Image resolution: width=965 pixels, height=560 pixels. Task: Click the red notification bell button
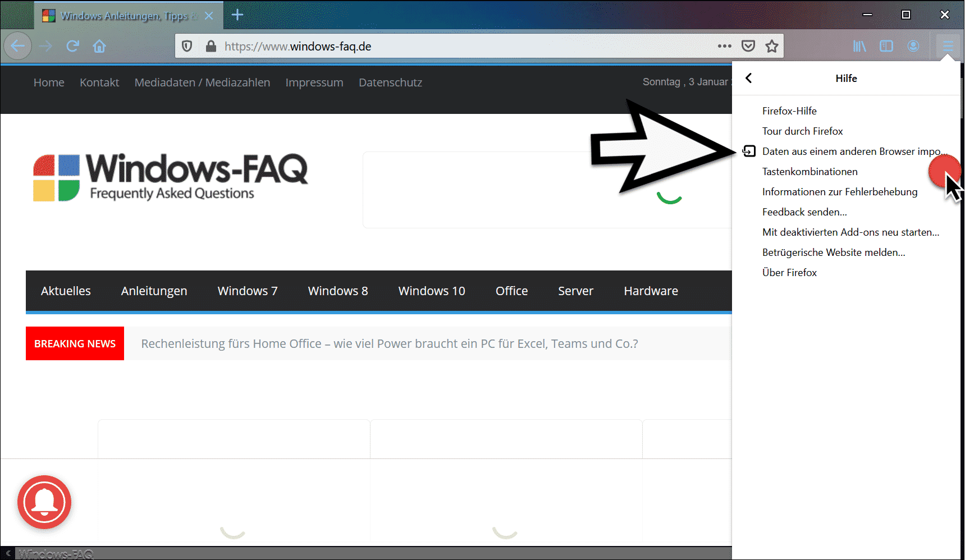44,502
